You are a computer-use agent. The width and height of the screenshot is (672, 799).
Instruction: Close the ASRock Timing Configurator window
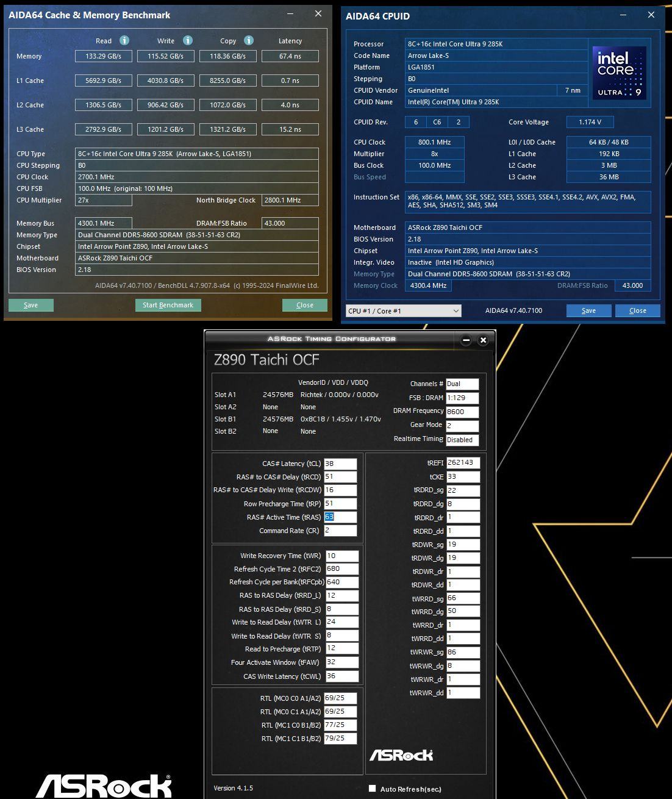pos(483,340)
